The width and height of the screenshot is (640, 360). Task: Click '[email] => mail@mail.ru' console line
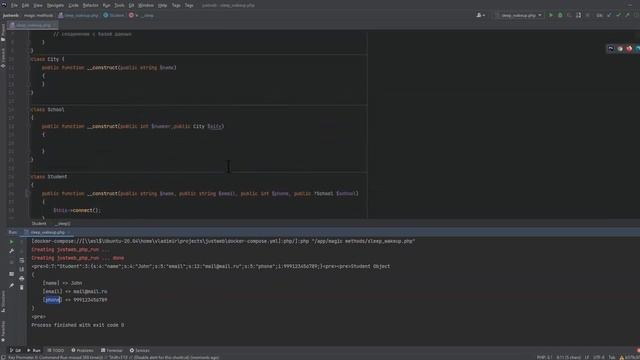click(x=75, y=291)
